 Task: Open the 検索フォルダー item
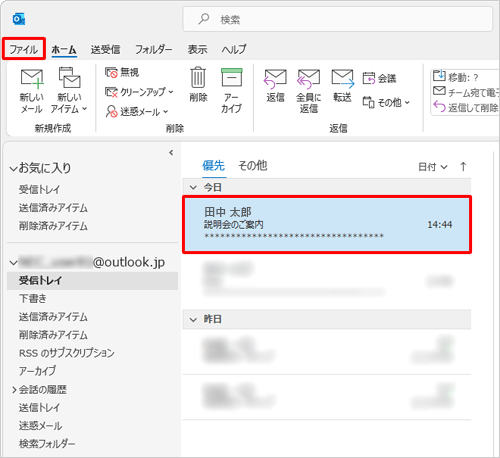(x=47, y=444)
